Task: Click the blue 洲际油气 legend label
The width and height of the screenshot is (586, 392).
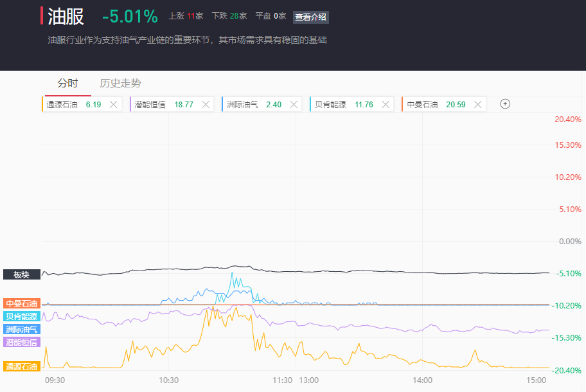Action: 22,329
